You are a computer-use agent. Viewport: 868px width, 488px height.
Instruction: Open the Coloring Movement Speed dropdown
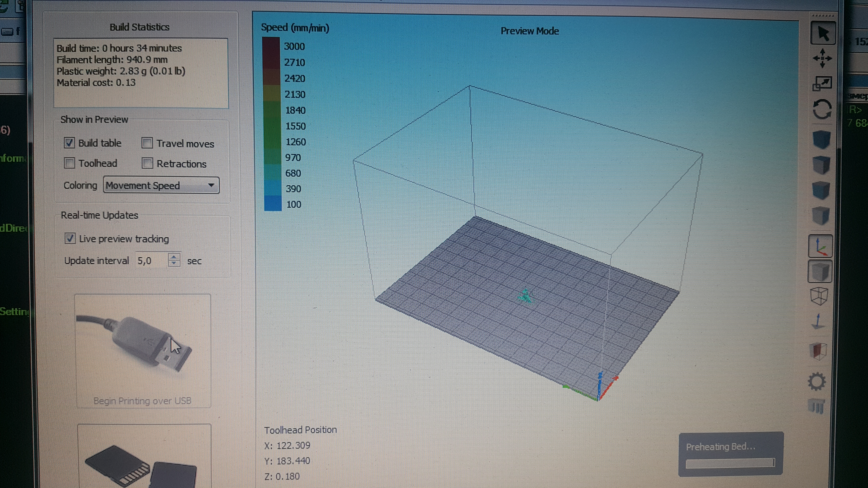point(161,185)
